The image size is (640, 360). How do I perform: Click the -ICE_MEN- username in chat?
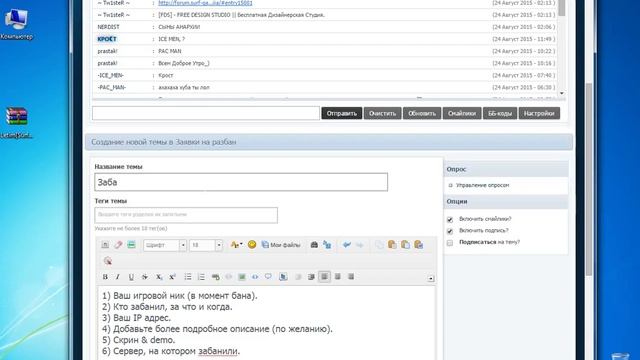point(110,76)
